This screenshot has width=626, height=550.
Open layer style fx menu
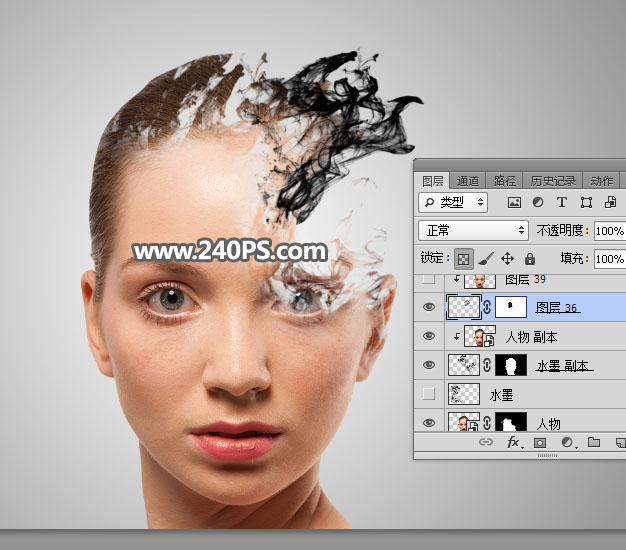(x=513, y=442)
